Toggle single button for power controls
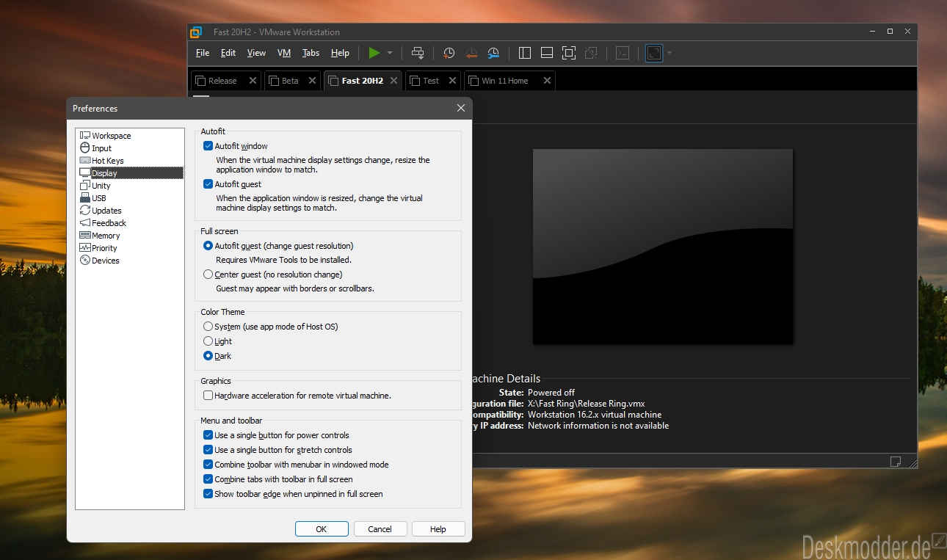 (208, 435)
